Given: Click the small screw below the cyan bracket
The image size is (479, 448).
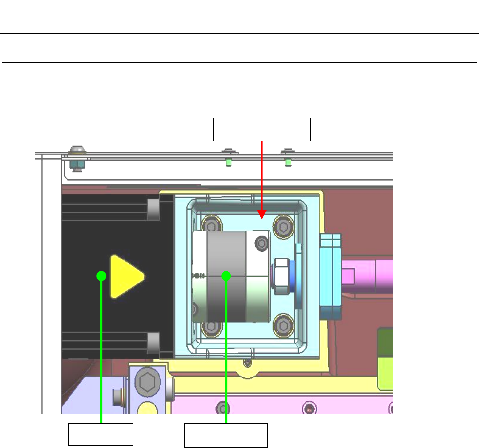Looking at the screenshot, I should click(x=248, y=363).
